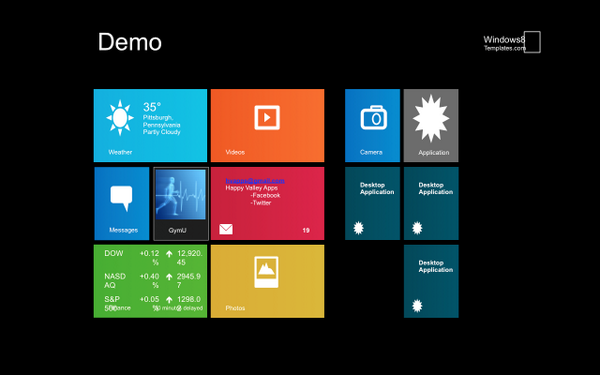Click the -Facebook line in mail tile

click(265, 195)
